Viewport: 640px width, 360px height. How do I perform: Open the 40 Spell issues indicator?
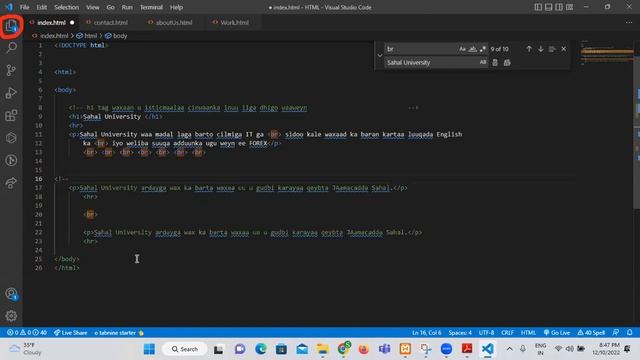pos(591,333)
